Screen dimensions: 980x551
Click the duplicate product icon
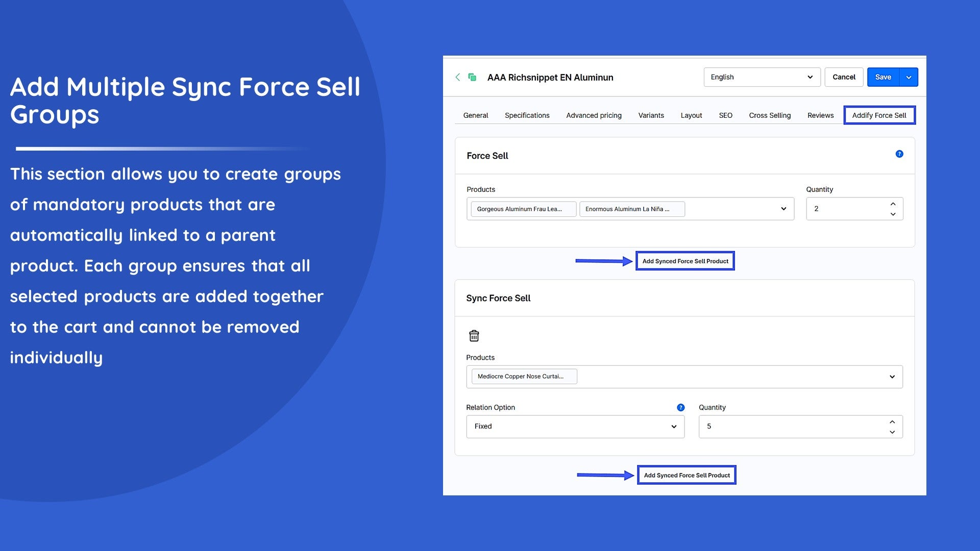click(472, 77)
